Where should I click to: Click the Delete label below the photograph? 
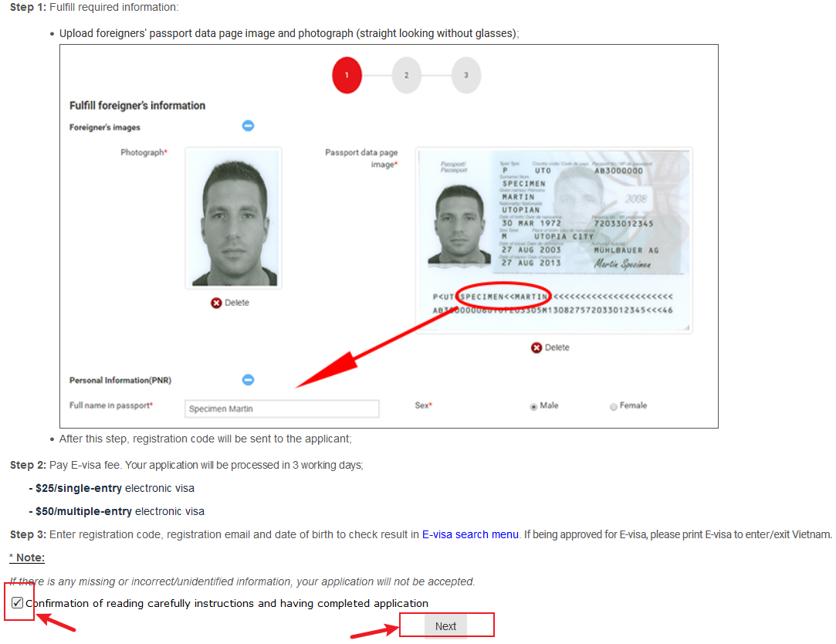coord(237,303)
